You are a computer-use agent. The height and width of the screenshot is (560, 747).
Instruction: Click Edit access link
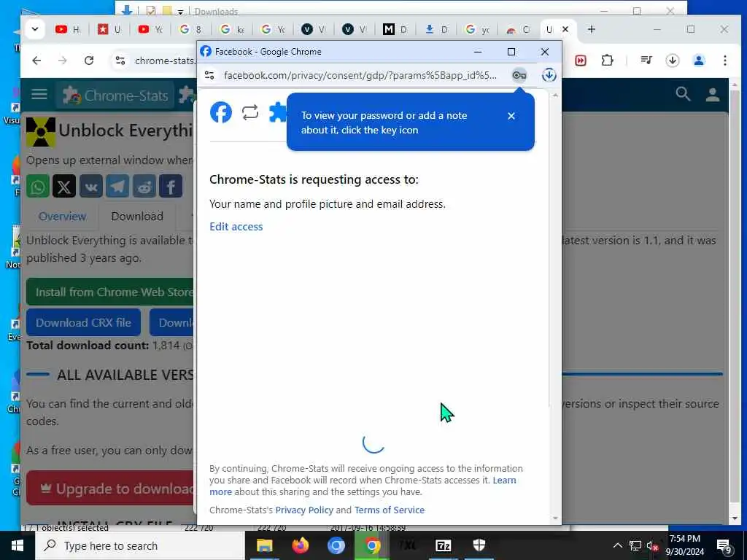click(236, 227)
